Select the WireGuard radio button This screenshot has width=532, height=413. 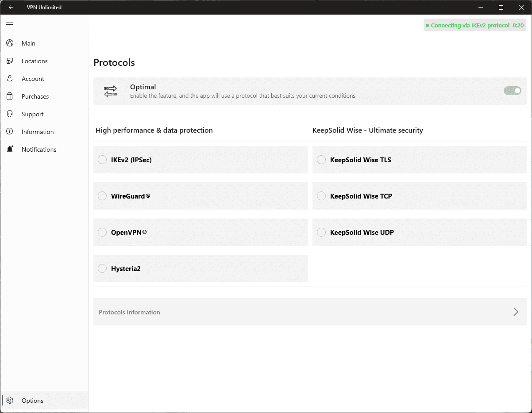[x=102, y=196]
